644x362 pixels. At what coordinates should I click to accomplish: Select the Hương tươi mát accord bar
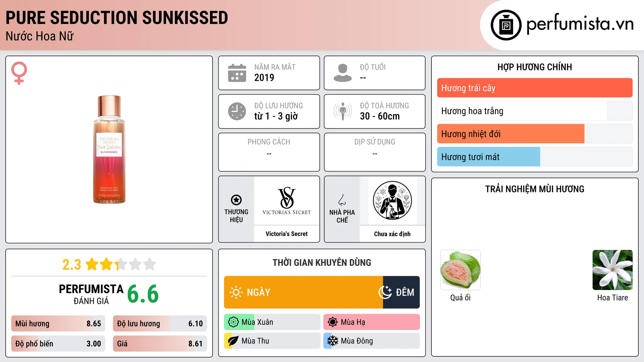pos(535,157)
